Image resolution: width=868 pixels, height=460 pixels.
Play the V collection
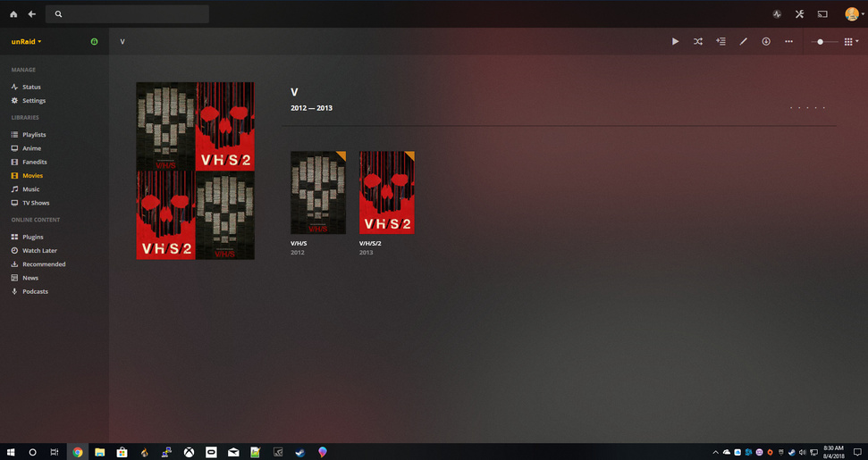point(675,41)
